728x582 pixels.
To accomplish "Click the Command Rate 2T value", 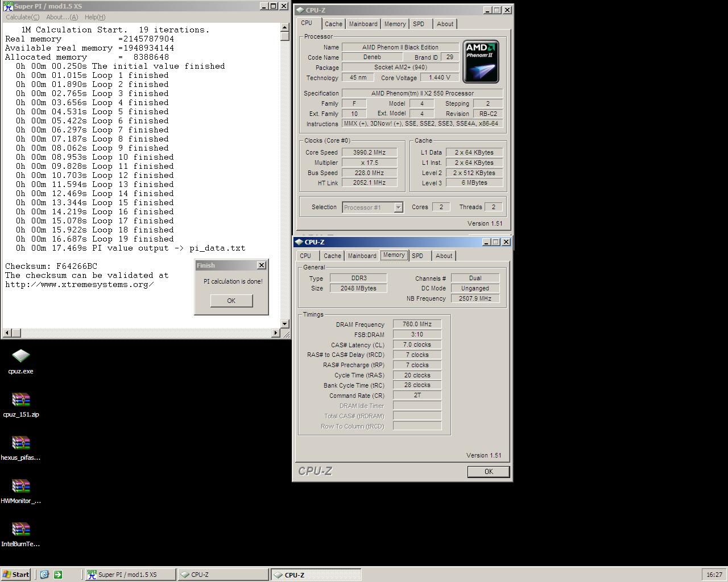I will 417,395.
